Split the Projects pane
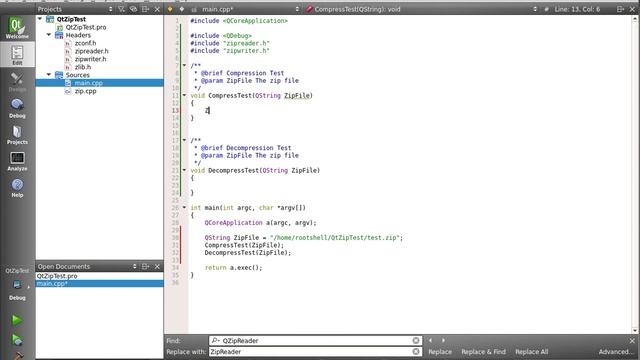This screenshot has width=640, height=360. coord(145,9)
